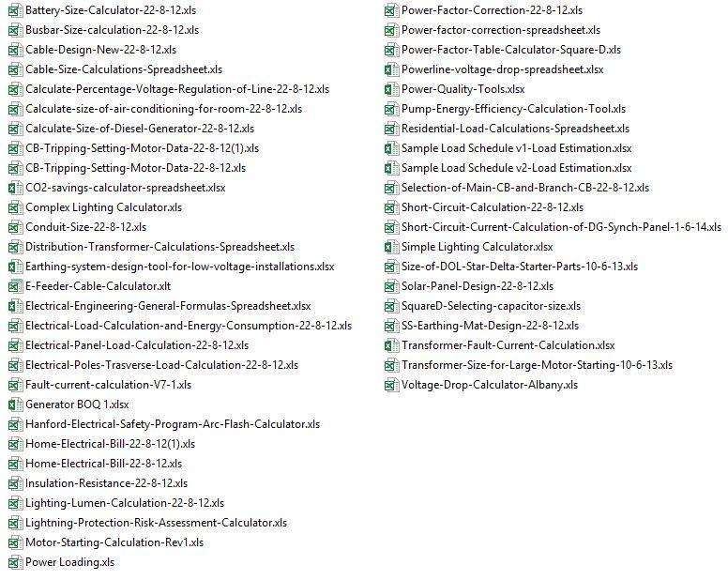Click the icon for SS-Earthing-Mat-Design-22-8-12.xls
The height and width of the screenshot is (580, 728).
[x=391, y=326]
